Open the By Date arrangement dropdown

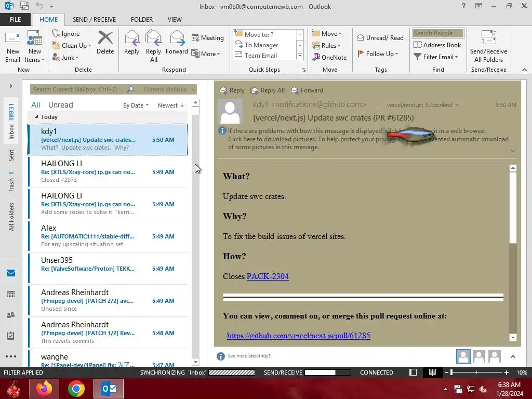136,105
